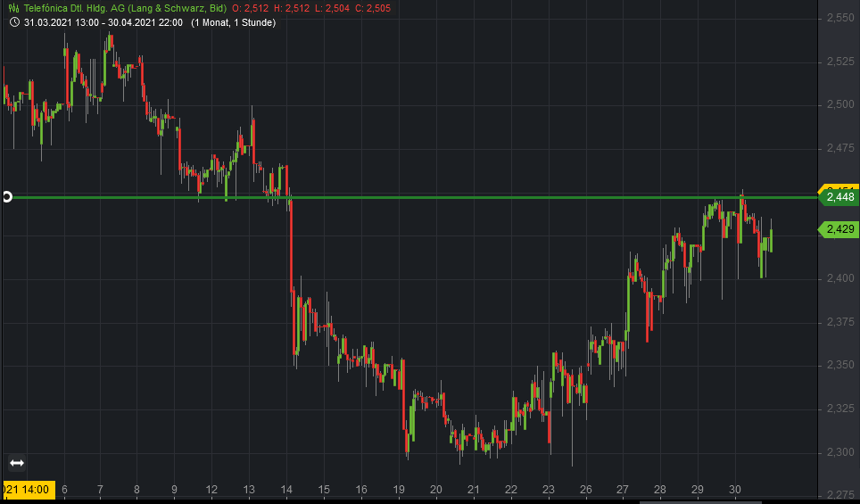Click the x-axis date label 27
Screen dimensions: 860x504
[623, 490]
